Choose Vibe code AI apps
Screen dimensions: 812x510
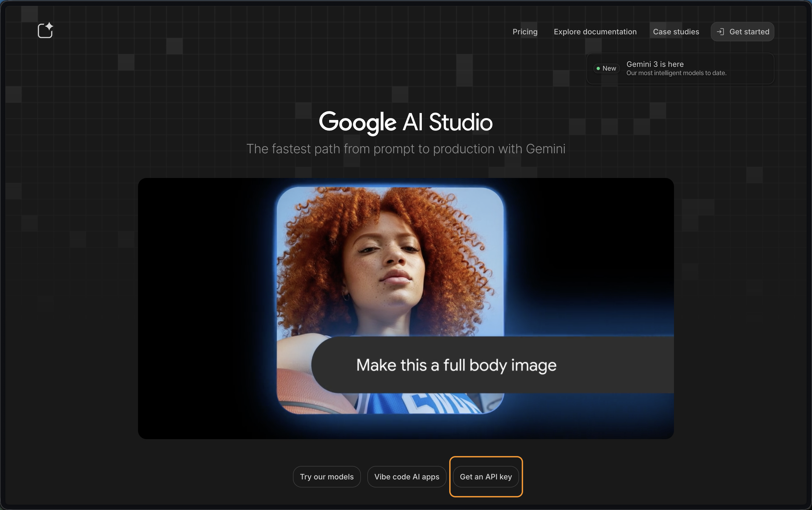pos(407,477)
